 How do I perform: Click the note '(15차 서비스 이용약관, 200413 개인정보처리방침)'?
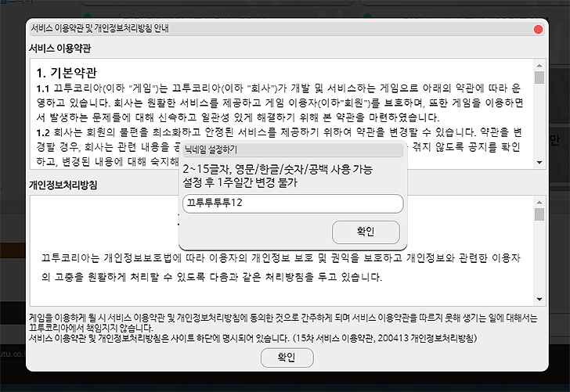click(x=384, y=338)
